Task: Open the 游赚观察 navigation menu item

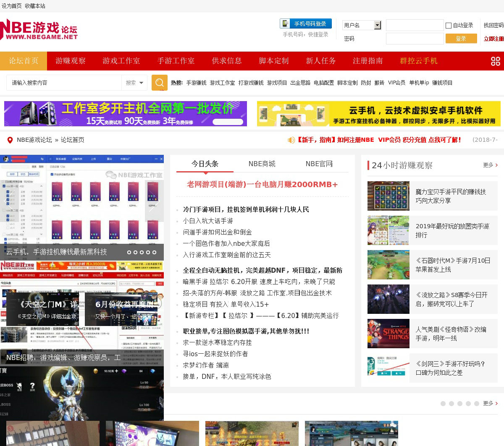Action: click(71, 61)
